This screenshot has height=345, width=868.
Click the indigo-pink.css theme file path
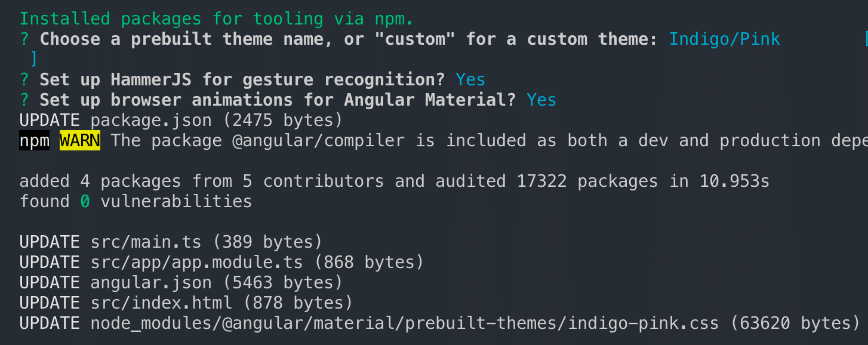pos(405,324)
